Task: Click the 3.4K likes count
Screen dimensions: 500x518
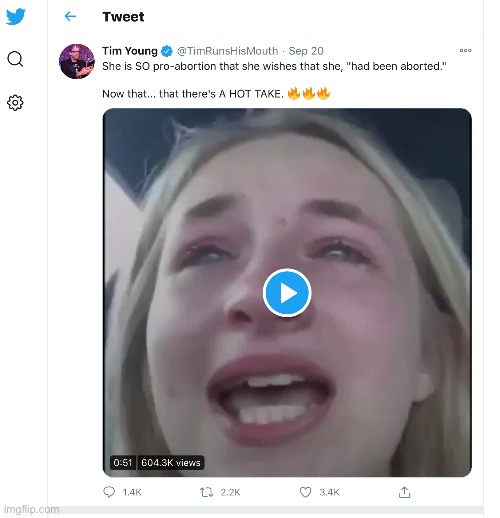Action: pyautogui.click(x=329, y=492)
